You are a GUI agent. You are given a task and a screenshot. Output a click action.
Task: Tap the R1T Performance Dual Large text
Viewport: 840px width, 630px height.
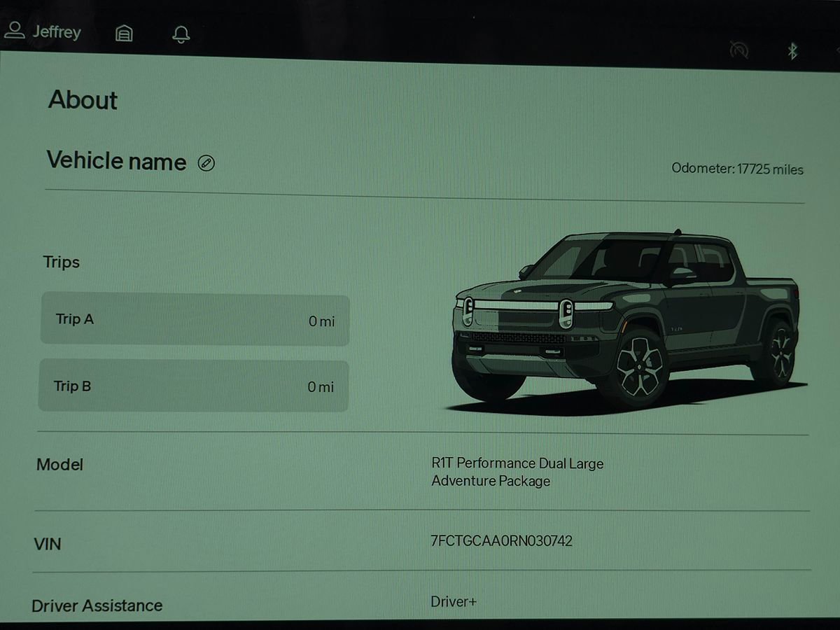(x=517, y=463)
